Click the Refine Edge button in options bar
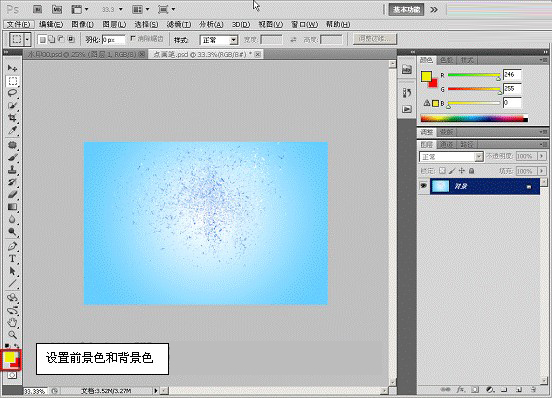 click(x=375, y=39)
